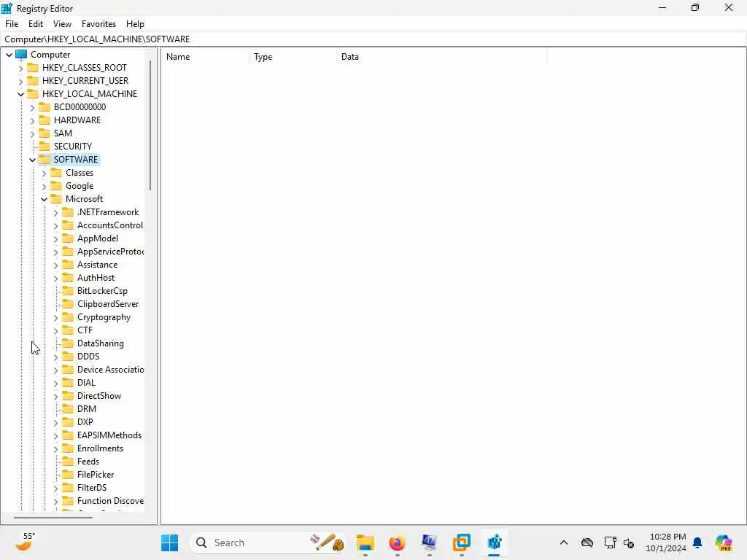Select the CTF key
This screenshot has height=560, width=747.
pyautogui.click(x=85, y=330)
